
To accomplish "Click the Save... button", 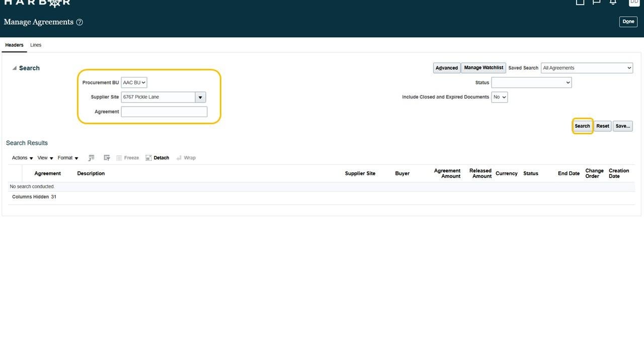I will click(x=622, y=126).
